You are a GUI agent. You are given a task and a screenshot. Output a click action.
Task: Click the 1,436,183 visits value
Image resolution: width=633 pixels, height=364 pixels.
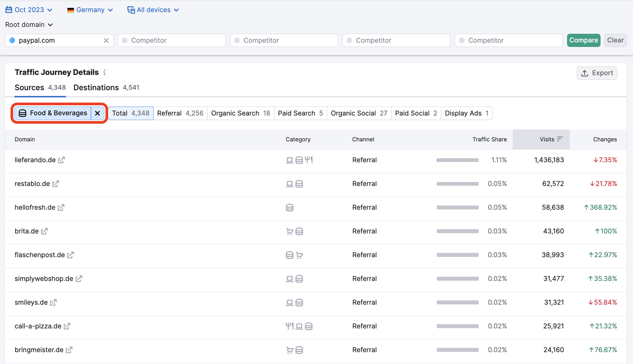point(549,160)
